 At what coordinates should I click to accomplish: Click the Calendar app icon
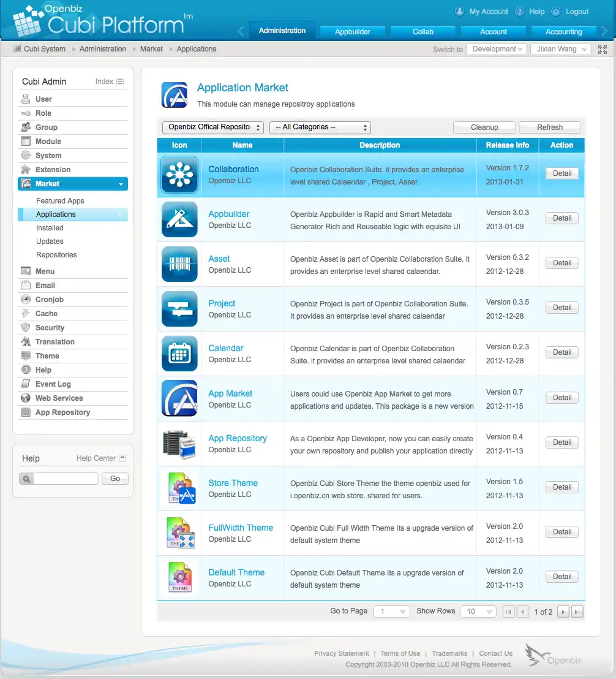coord(179,354)
